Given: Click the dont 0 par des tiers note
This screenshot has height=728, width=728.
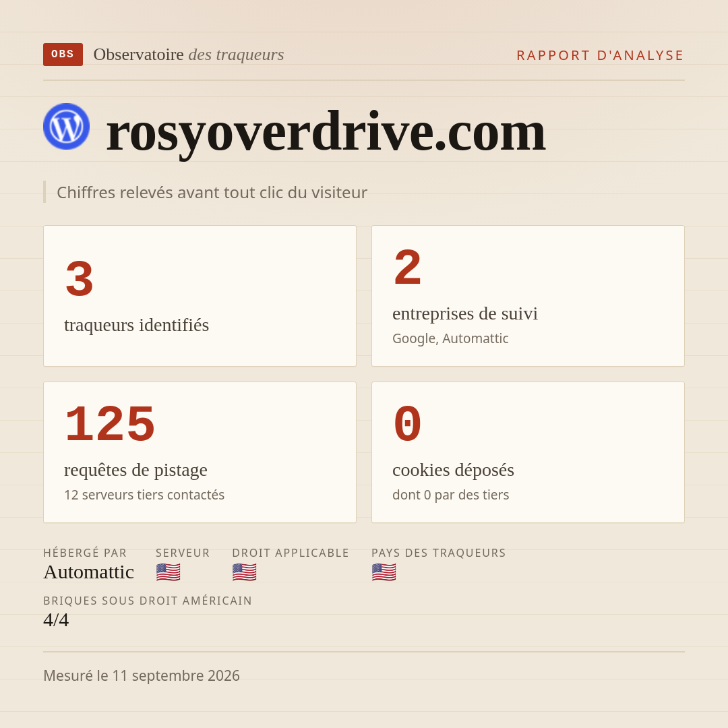Looking at the screenshot, I should point(451,495).
